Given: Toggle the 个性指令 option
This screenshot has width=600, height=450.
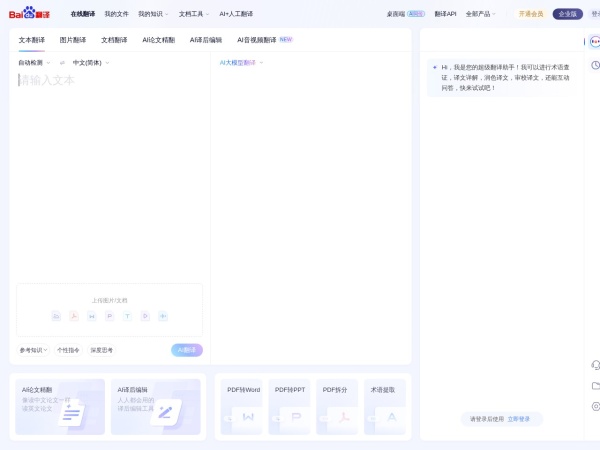Looking at the screenshot, I should [68, 350].
